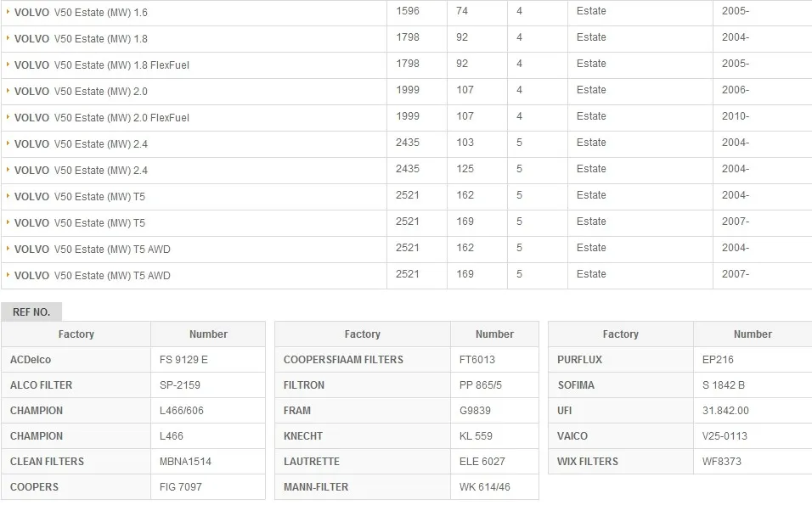Click the first Factory column header

coord(76,334)
